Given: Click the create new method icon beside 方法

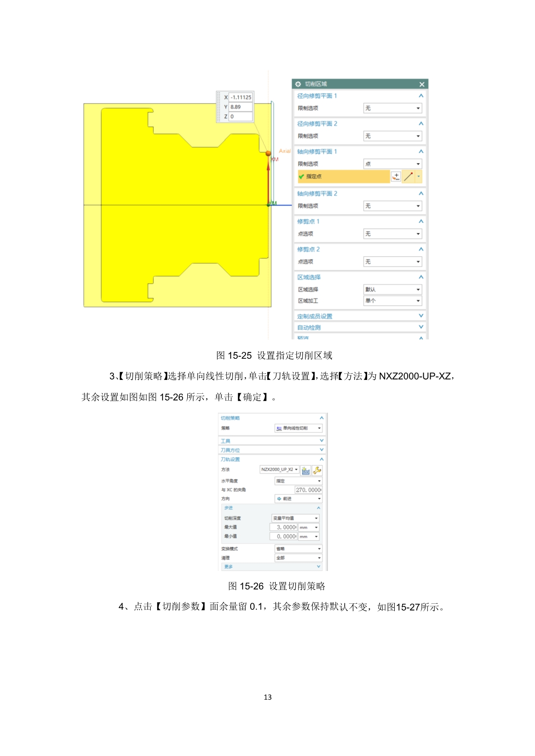Looking at the screenshot, I should click(x=306, y=471).
